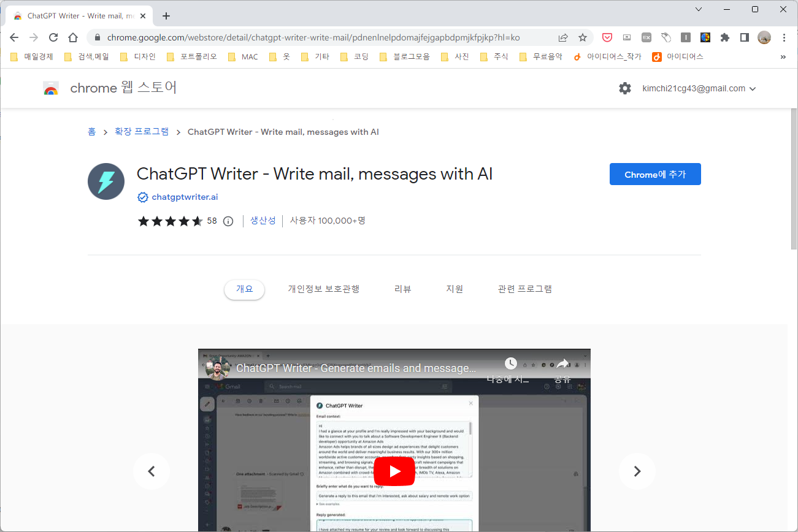Click the '사용자 100,000+명' user count
Screen dimensions: 798x532
pyautogui.click(x=328, y=221)
